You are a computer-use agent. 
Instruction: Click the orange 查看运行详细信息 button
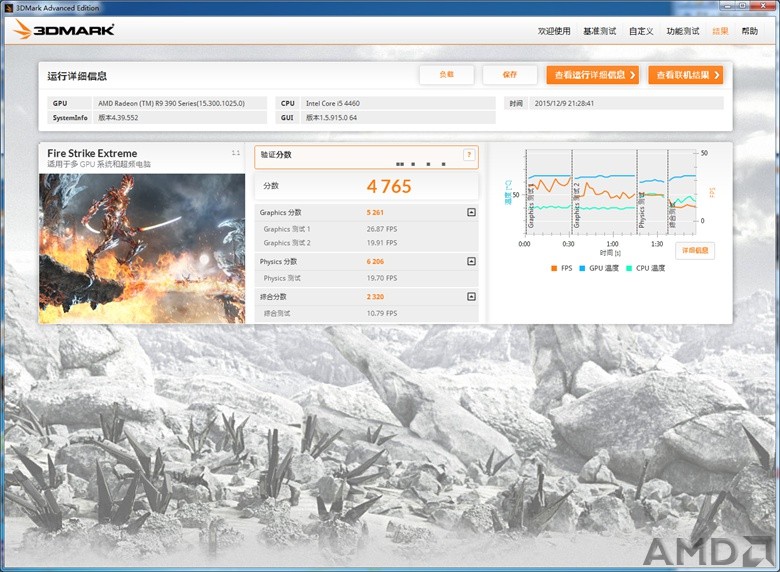pyautogui.click(x=592, y=75)
